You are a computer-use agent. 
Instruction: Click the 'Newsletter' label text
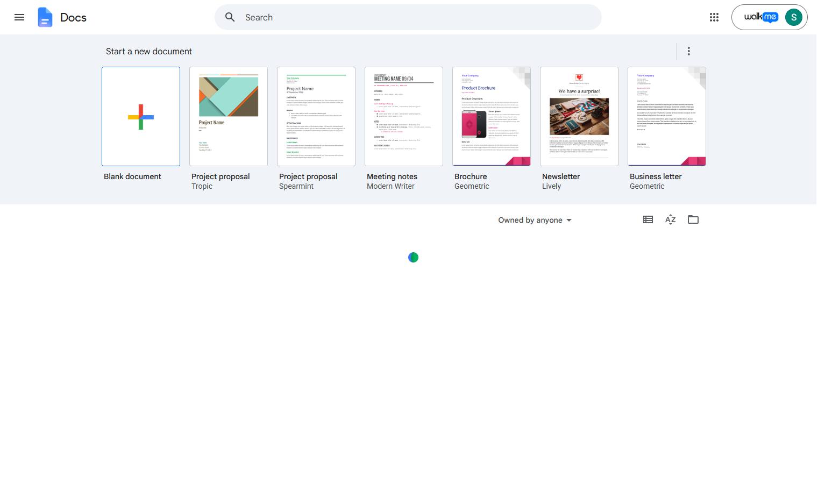click(x=561, y=176)
